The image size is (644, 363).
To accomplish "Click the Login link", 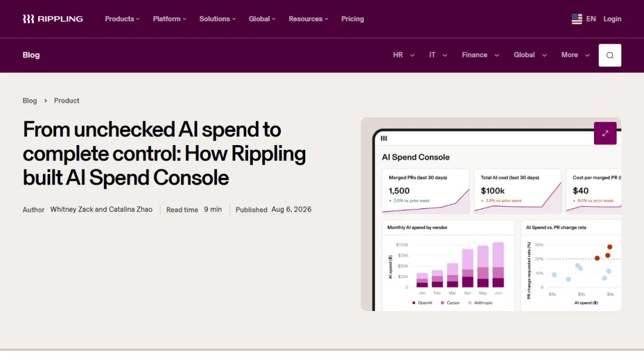I will tap(612, 19).
